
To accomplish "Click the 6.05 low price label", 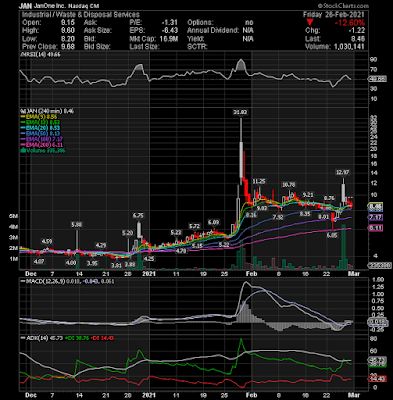I will pyautogui.click(x=332, y=235).
